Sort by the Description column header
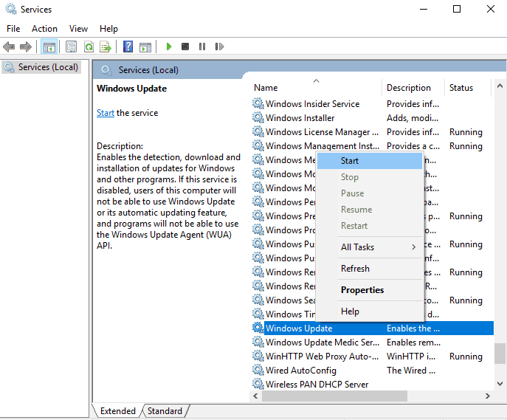507x420 pixels. [x=413, y=88]
